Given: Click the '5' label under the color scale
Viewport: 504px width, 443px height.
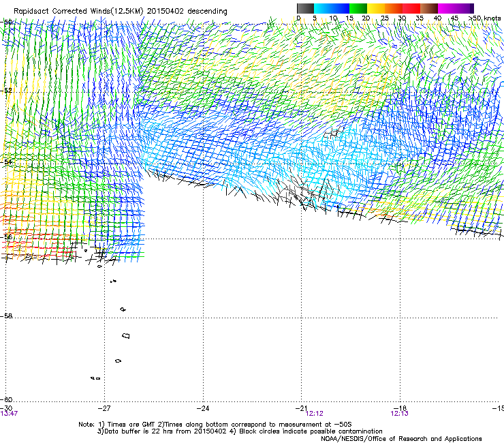Looking at the screenshot, I should coord(315,18).
